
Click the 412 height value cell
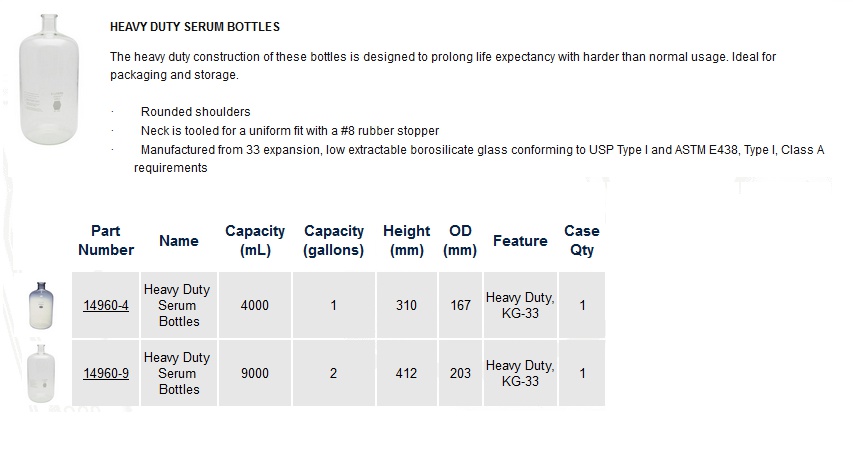(406, 373)
